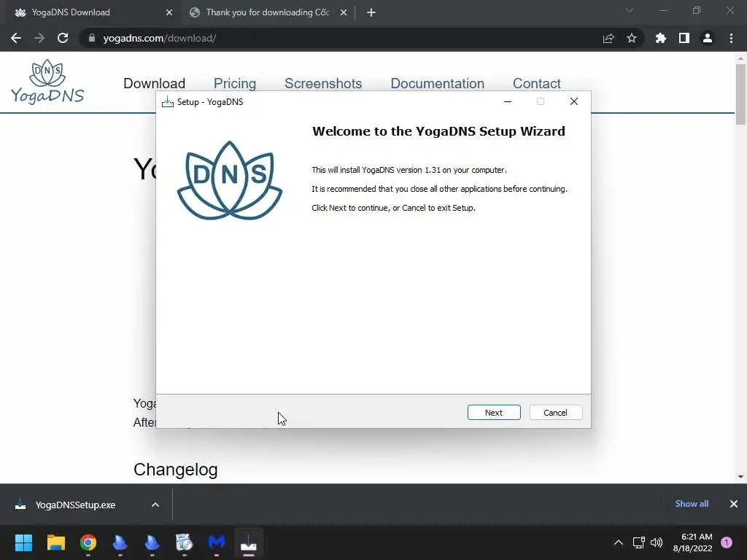Open the Chrome three-dot menu
This screenshot has height=560, width=747.
[731, 38]
